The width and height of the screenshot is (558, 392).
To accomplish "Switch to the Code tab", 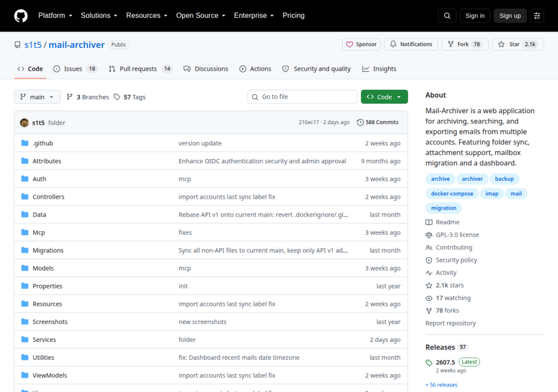I will coord(31,69).
